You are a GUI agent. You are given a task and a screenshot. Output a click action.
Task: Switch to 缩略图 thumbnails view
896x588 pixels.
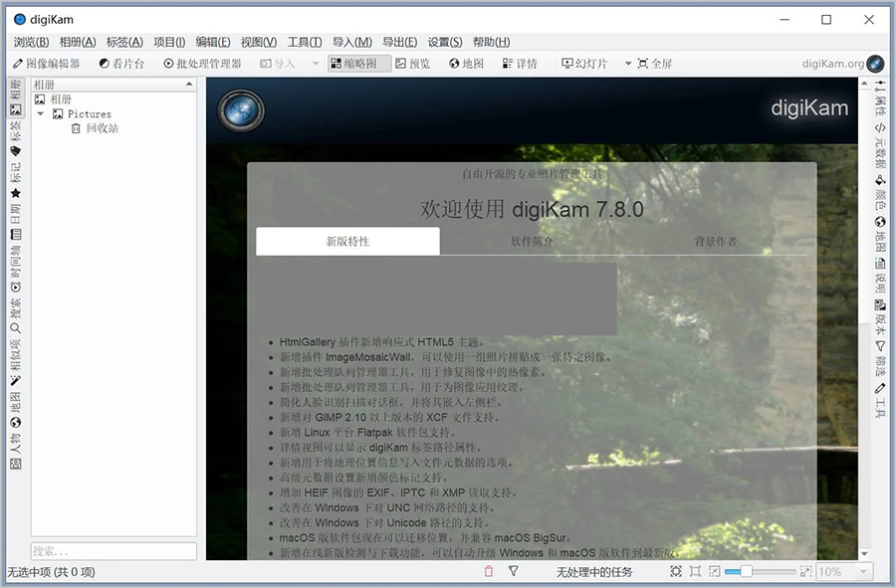click(x=352, y=64)
